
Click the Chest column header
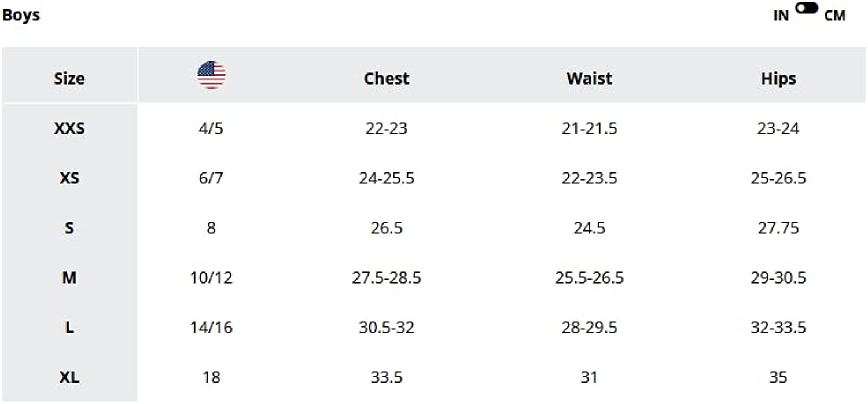click(x=386, y=78)
